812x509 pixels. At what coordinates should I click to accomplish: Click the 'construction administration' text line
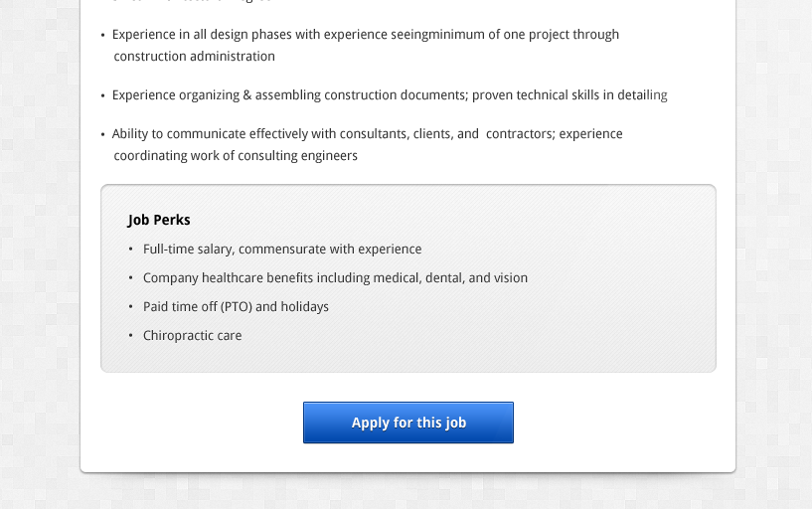click(194, 57)
